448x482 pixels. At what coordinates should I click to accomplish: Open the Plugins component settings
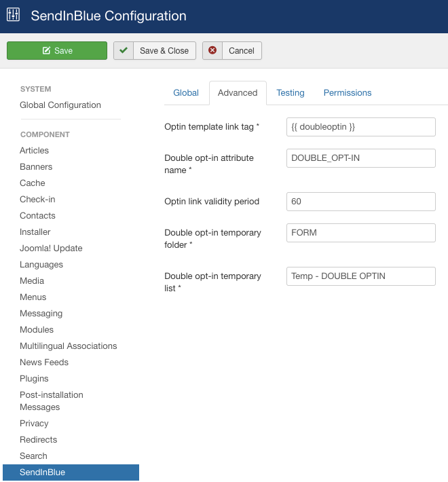tap(34, 379)
